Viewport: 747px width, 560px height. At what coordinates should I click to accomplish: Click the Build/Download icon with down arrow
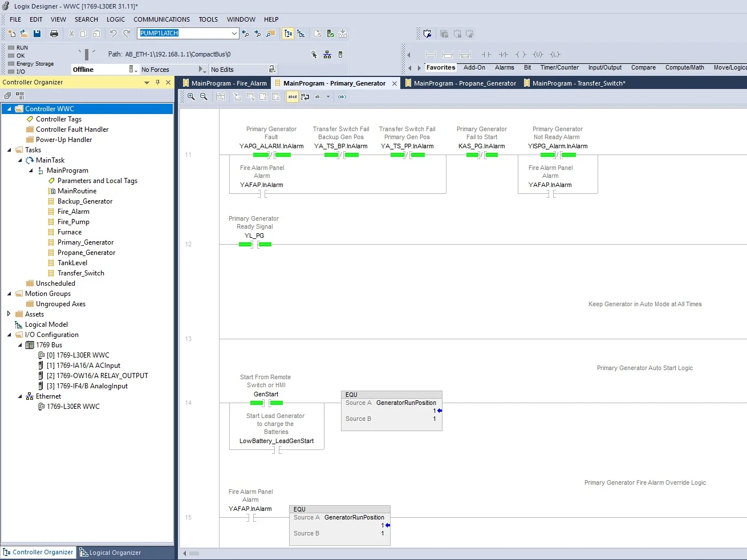[x=343, y=34]
